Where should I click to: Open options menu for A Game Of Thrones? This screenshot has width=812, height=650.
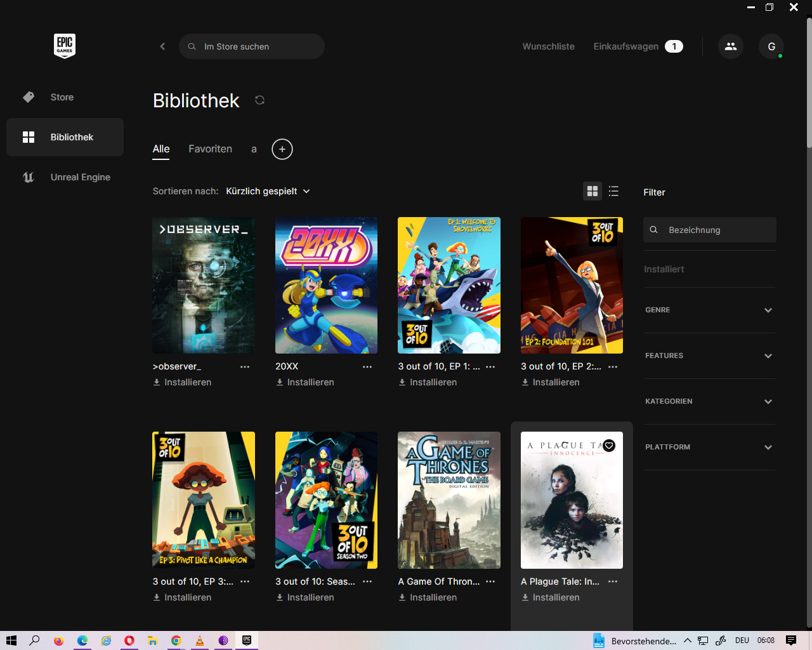tap(490, 581)
